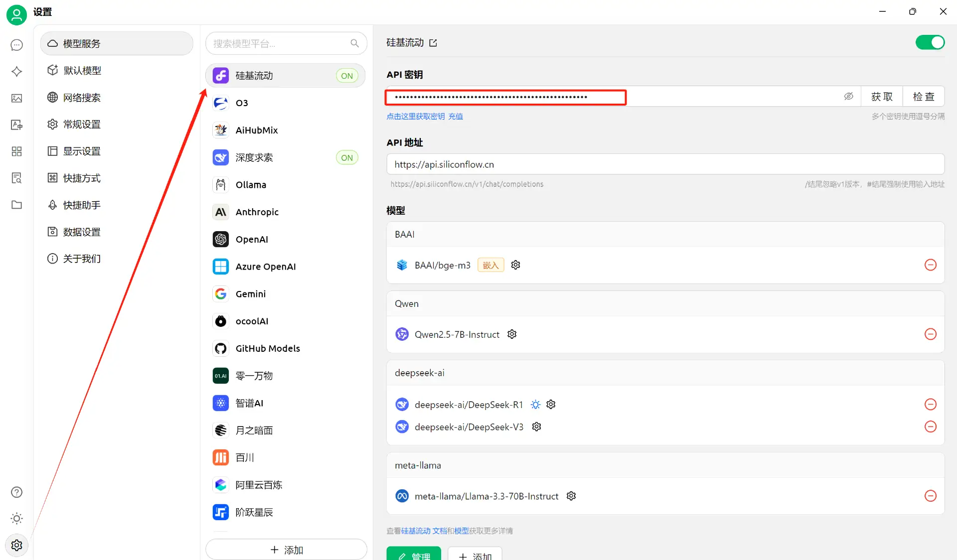Focus the 搜索模型平台 search field
The width and height of the screenshot is (957, 560).
pos(287,43)
